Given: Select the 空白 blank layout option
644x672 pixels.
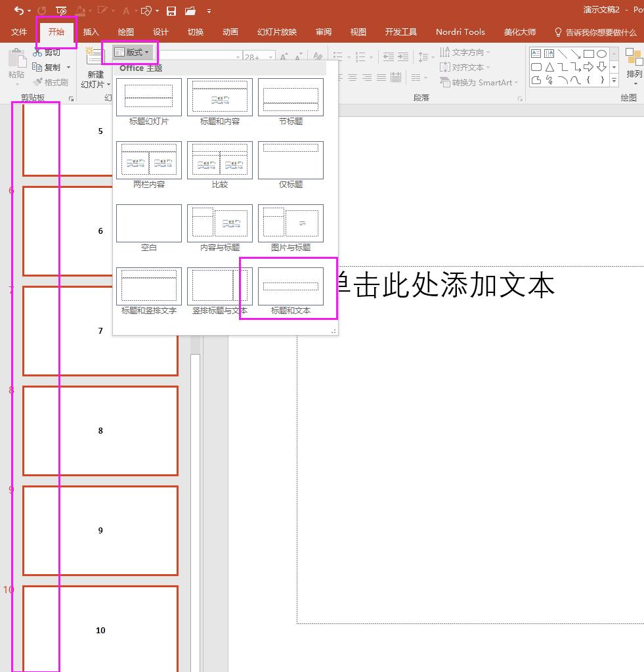Looking at the screenshot, I should click(148, 223).
